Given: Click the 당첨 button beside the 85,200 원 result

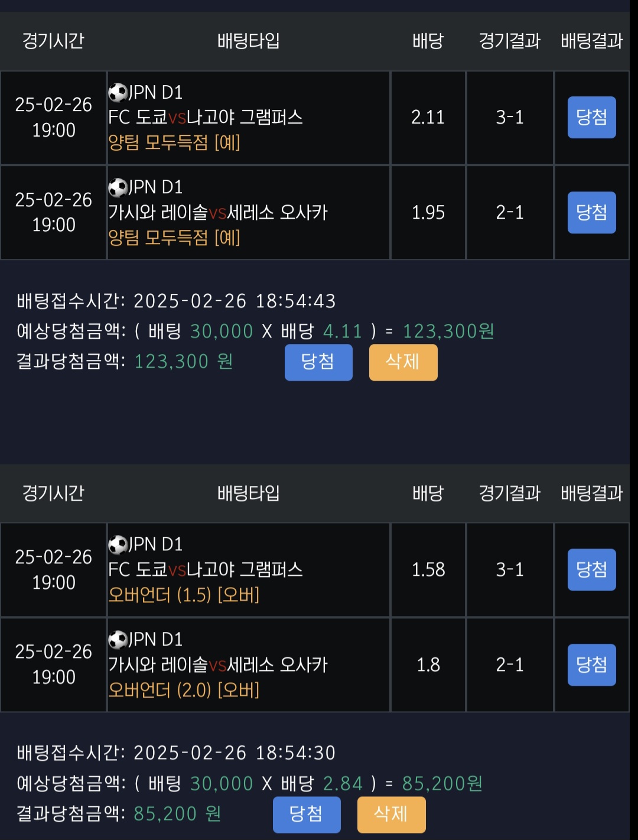Looking at the screenshot, I should 307,814.
